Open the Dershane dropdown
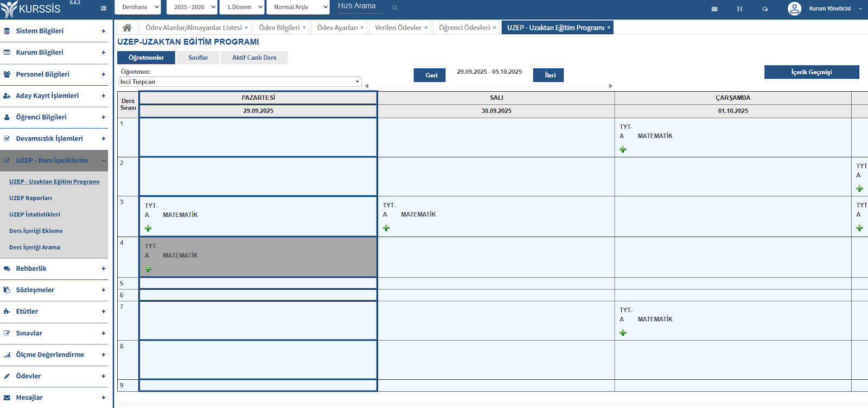Screen dimensions: 868x408 [x=138, y=7]
